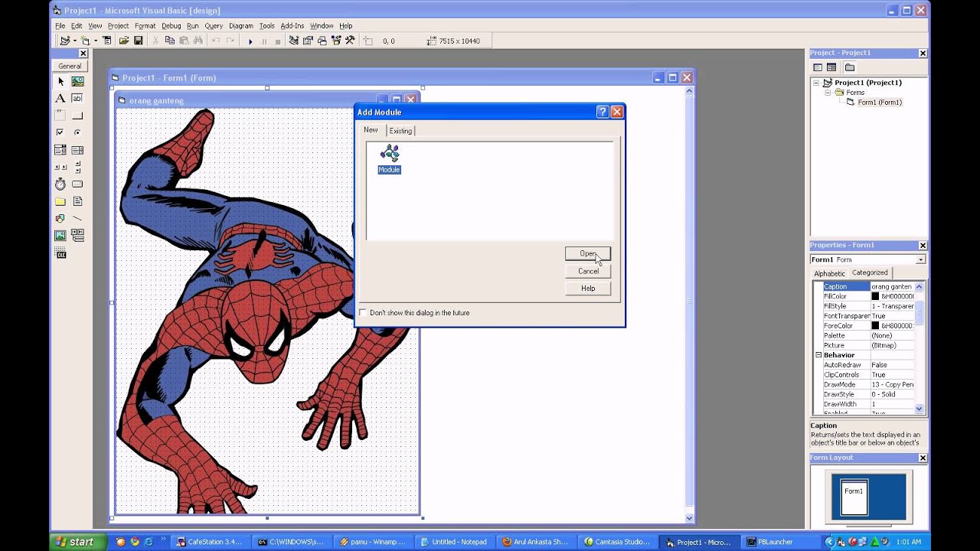
Task: Choose the Label control tool
Action: coord(60,99)
